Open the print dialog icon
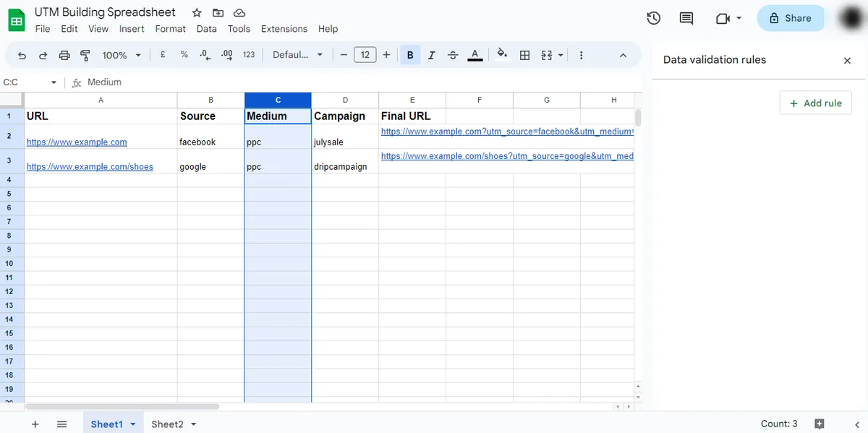The width and height of the screenshot is (868, 433). click(64, 54)
